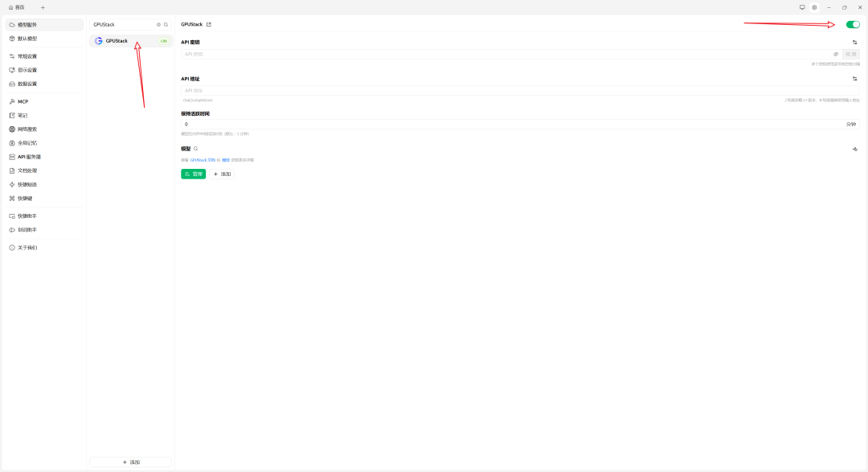Open GPUStack official site external link icon
Image resolution: width=868 pixels, height=472 pixels.
point(209,25)
